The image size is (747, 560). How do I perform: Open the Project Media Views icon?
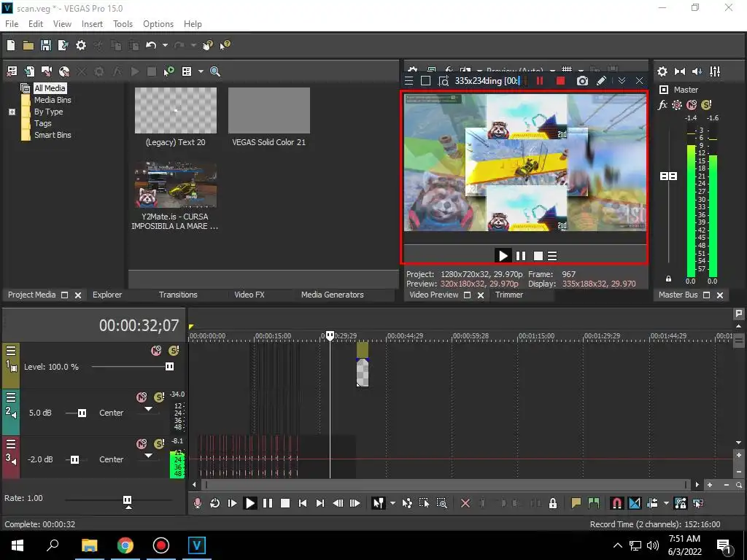point(187,71)
